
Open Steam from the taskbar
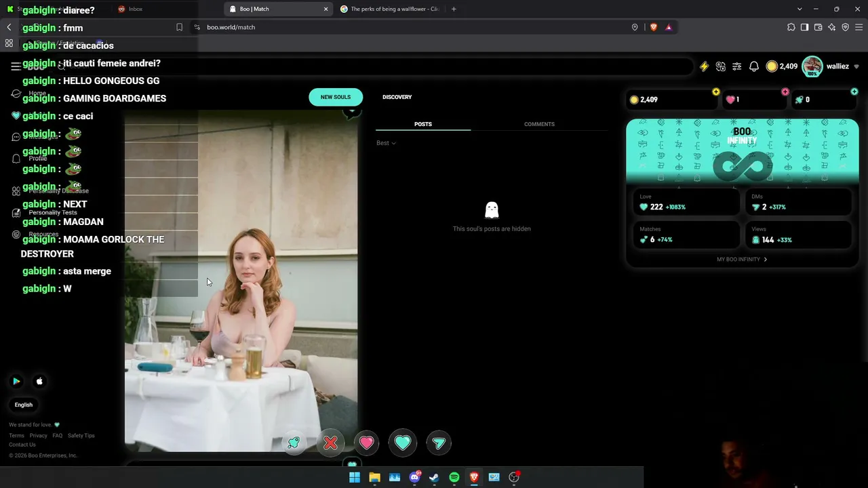point(434,477)
